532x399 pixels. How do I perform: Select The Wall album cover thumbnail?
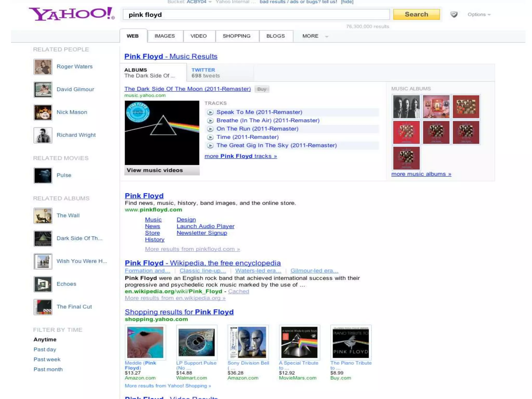click(x=43, y=216)
